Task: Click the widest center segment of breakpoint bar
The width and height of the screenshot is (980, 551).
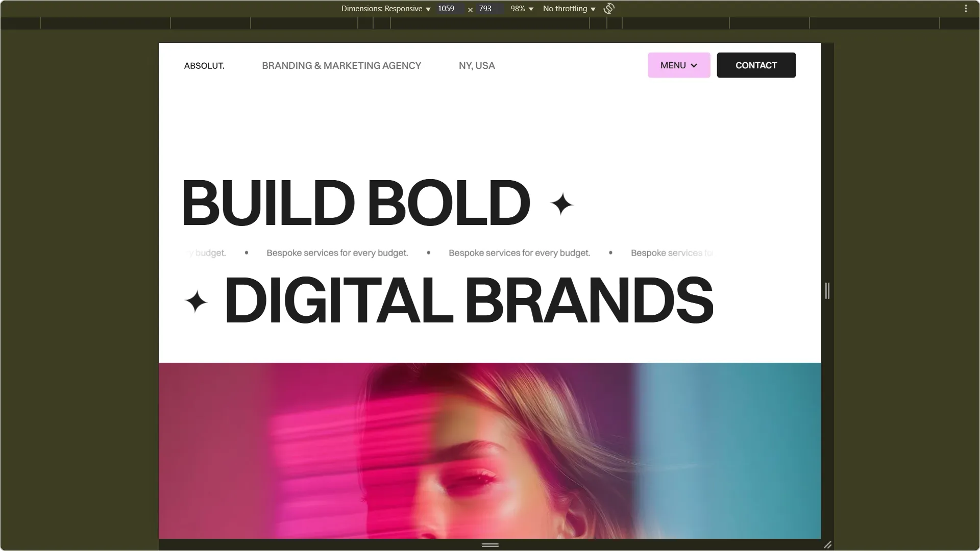Action: (x=490, y=23)
